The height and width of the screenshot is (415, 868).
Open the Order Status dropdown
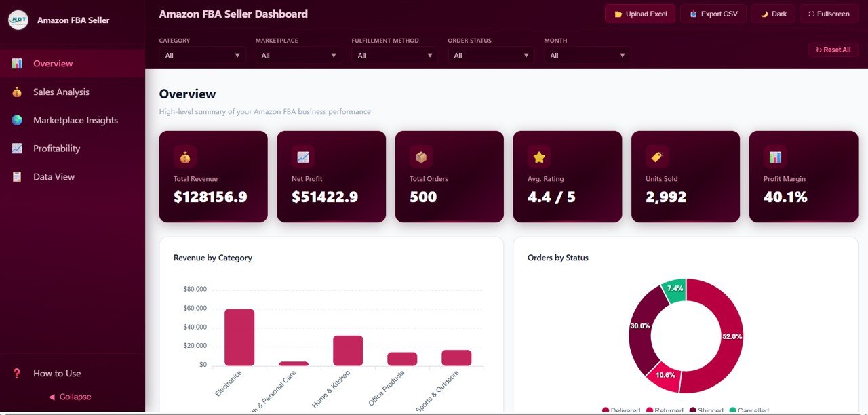tap(488, 55)
